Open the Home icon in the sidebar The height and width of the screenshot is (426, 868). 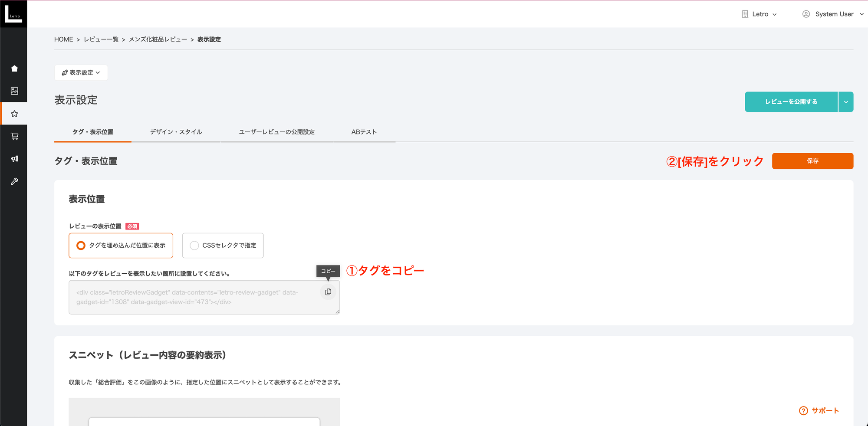point(14,68)
